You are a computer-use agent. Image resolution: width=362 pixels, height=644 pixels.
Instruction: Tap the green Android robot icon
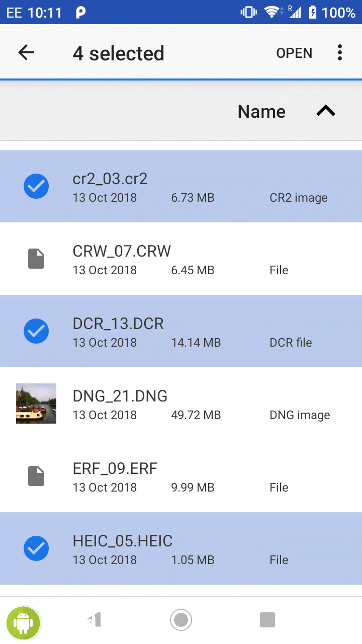pos(23,622)
